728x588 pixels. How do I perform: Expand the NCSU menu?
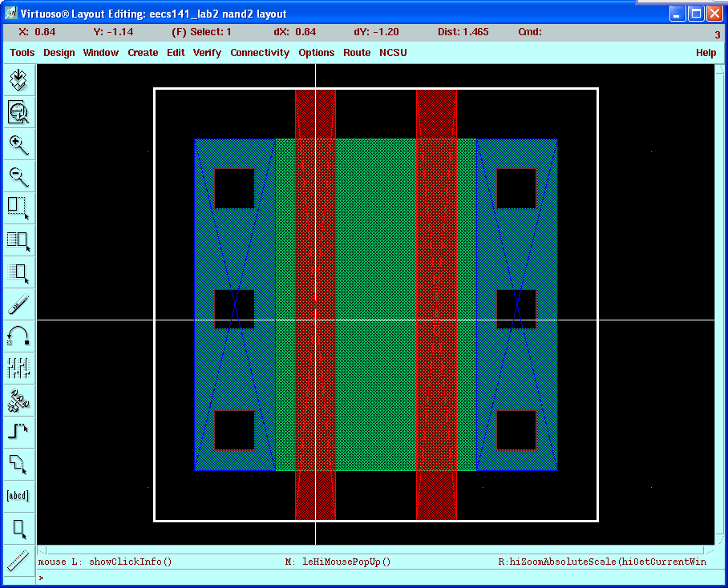click(393, 53)
